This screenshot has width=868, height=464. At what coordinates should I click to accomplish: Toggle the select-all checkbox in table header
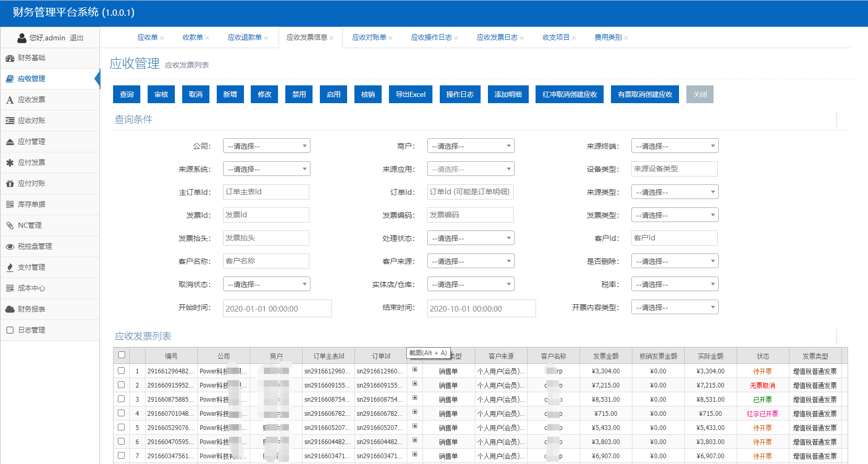click(x=121, y=355)
